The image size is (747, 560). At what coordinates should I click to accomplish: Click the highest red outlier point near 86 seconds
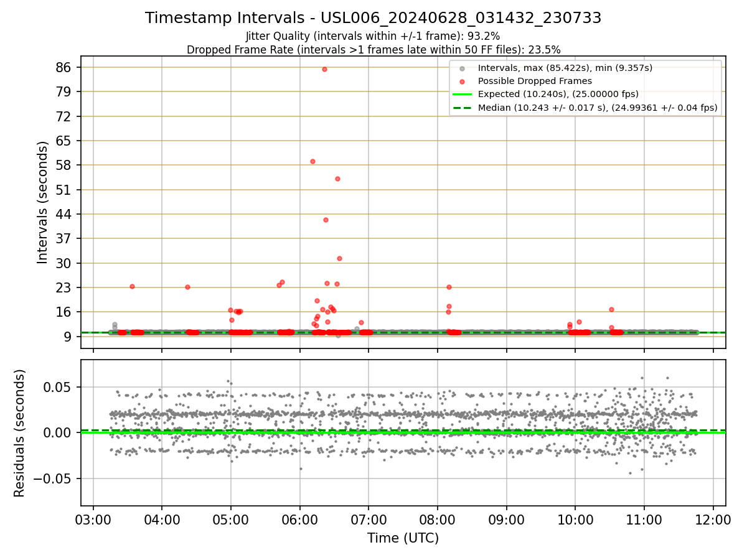pyautogui.click(x=324, y=69)
